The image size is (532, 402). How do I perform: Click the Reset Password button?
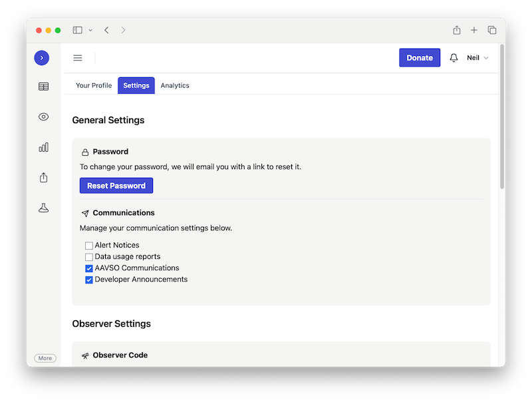[116, 186]
